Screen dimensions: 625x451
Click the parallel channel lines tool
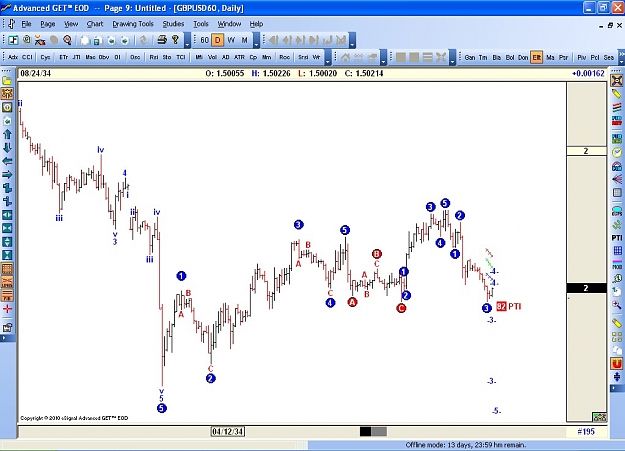coord(617,107)
